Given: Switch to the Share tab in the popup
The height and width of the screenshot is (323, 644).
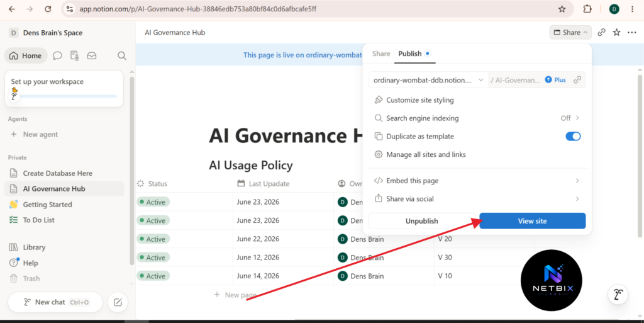Looking at the screenshot, I should 381,54.
